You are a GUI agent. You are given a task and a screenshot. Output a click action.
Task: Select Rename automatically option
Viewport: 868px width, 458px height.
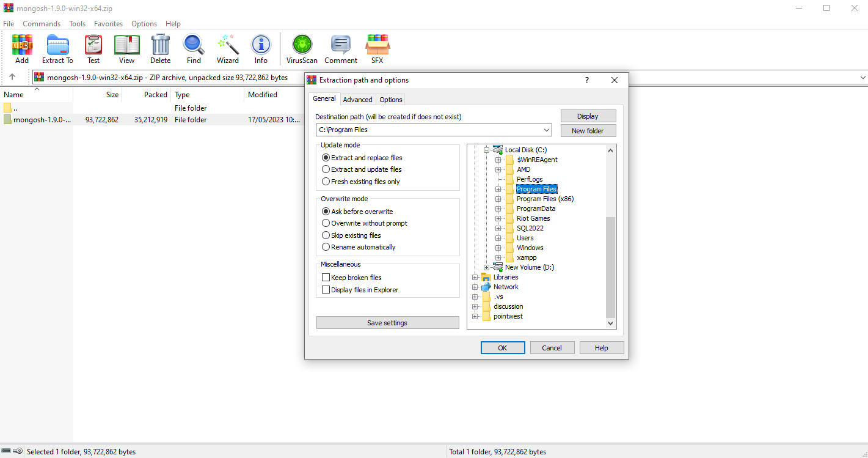point(326,247)
